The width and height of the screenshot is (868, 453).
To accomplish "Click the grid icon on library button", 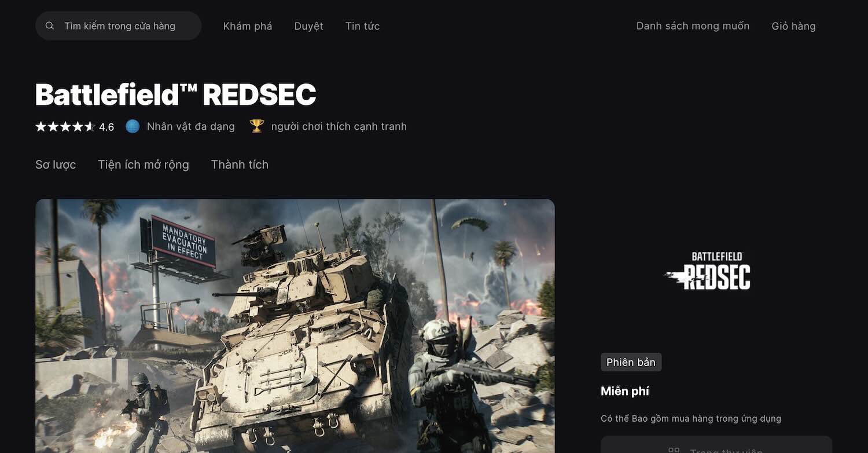I will (x=674, y=450).
